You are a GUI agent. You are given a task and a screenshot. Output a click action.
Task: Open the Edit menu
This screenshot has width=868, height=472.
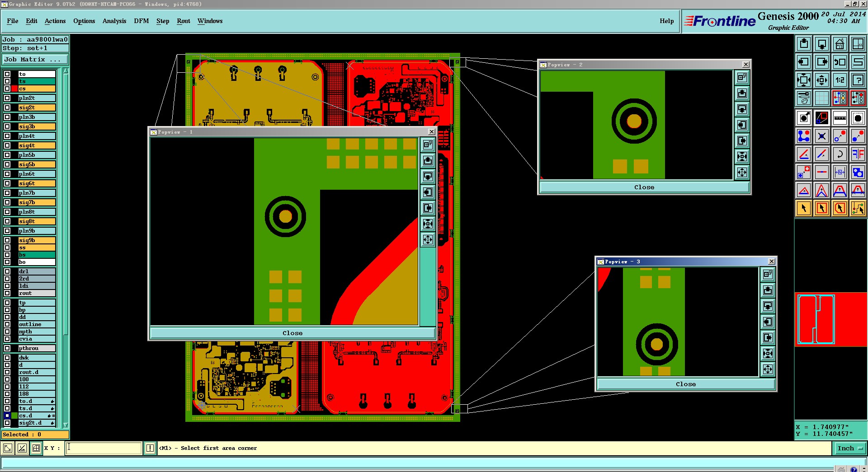click(32, 21)
